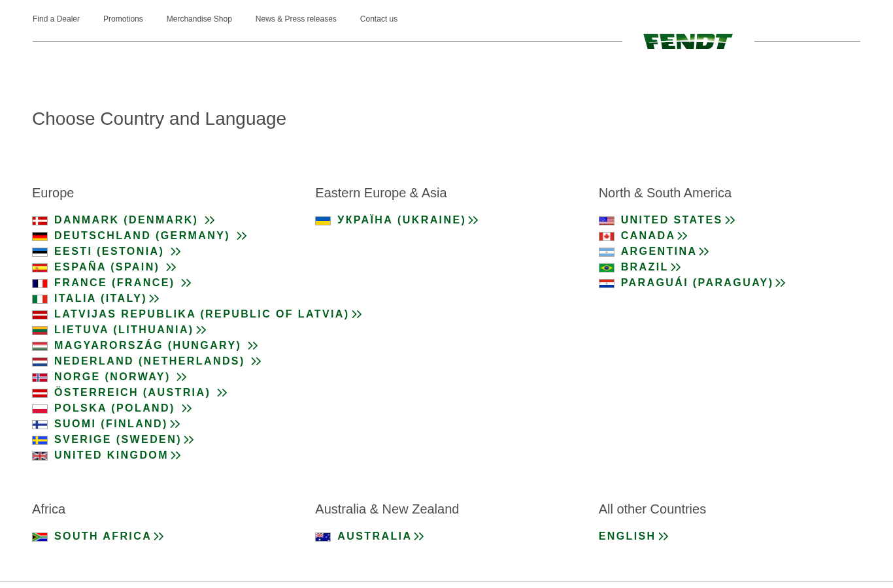Open Sverige (Sweden) link

pos(124,440)
